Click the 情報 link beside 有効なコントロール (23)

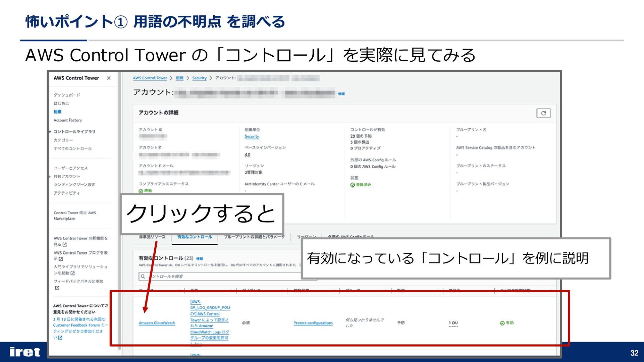point(199,259)
